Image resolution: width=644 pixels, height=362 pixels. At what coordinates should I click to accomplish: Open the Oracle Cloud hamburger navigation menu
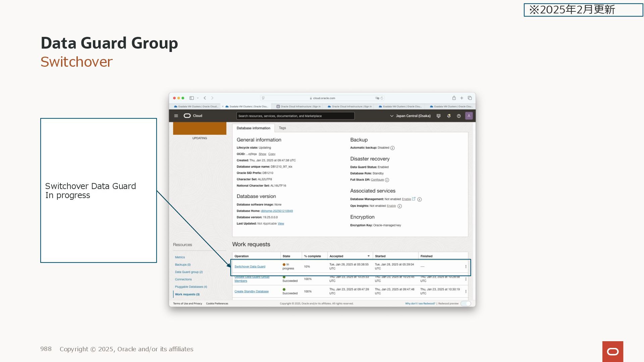pyautogui.click(x=176, y=116)
